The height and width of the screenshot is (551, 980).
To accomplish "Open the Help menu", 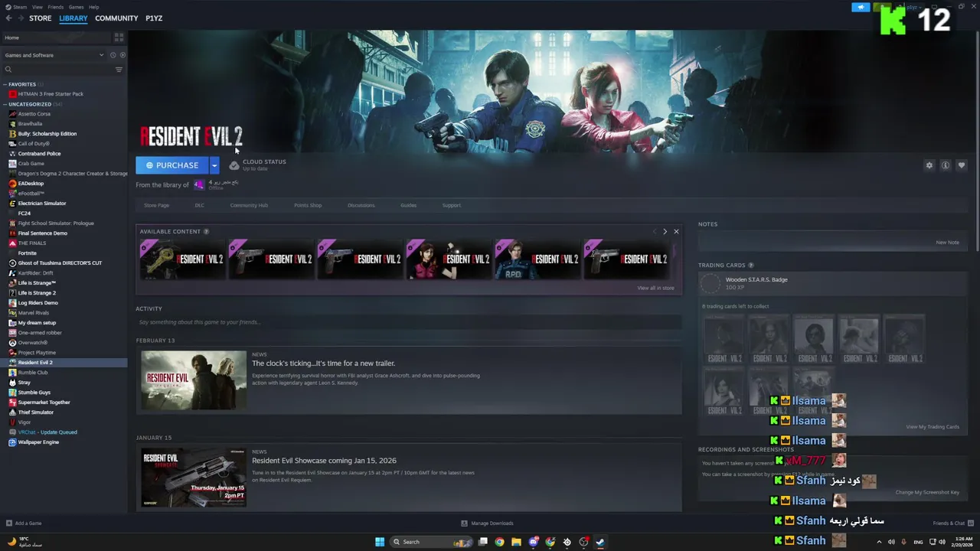I will pos(93,7).
